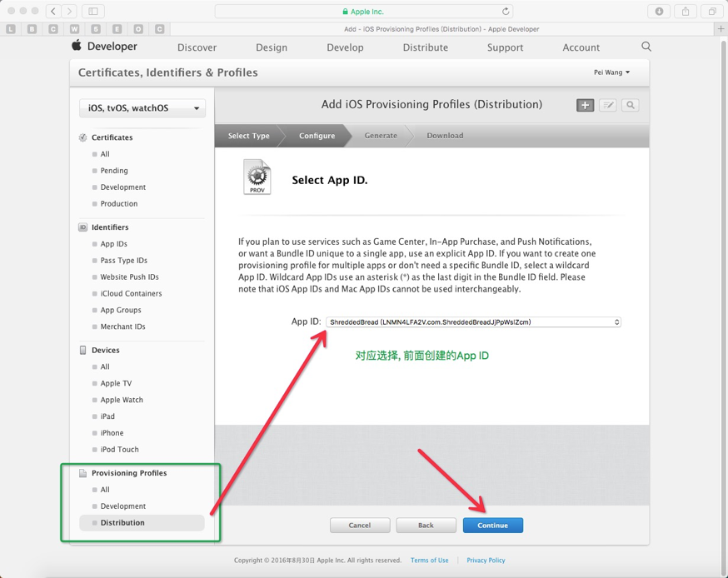Open the Safari downloads button
This screenshot has width=728, height=578.
tap(659, 11)
